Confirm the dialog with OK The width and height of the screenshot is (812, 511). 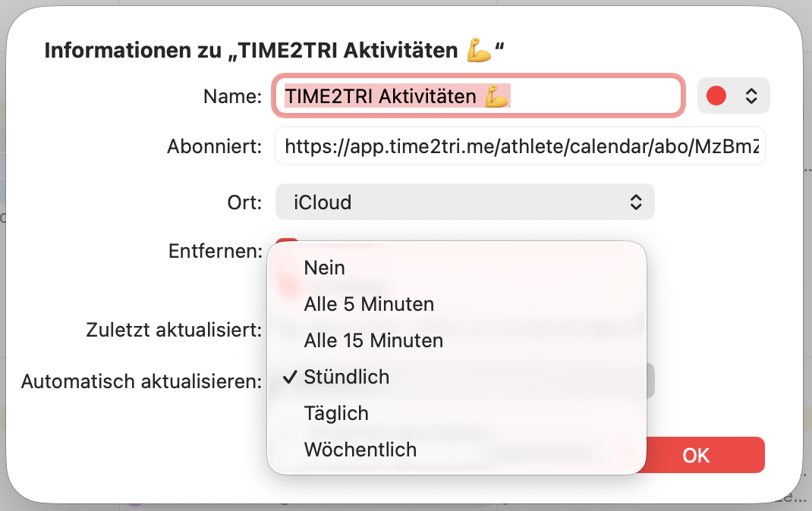695,455
